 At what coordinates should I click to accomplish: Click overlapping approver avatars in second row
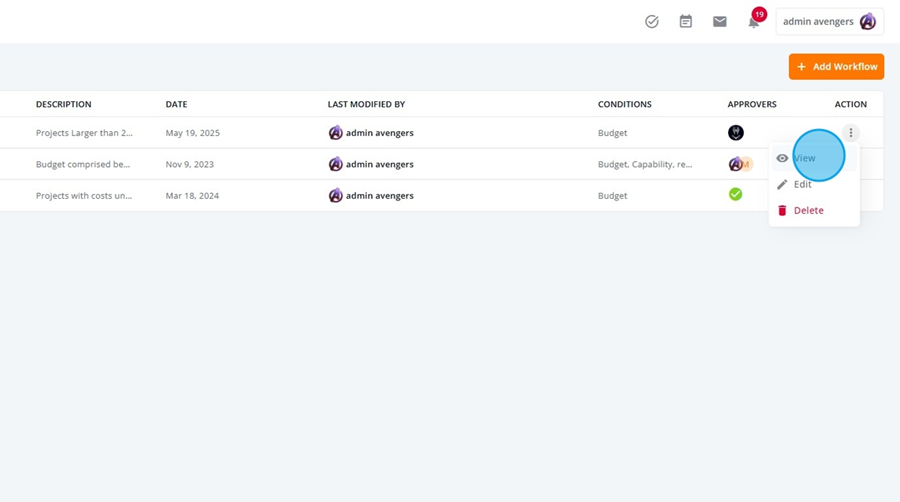tap(740, 164)
